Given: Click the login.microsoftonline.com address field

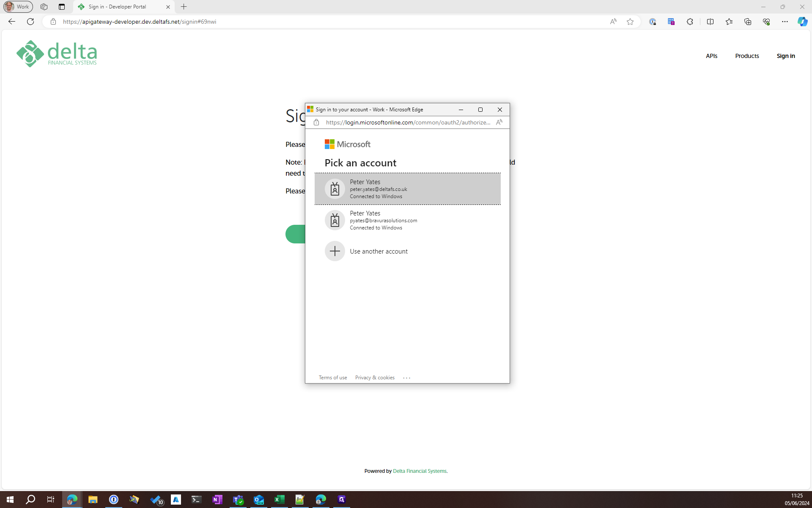Looking at the screenshot, I should pyautogui.click(x=408, y=122).
